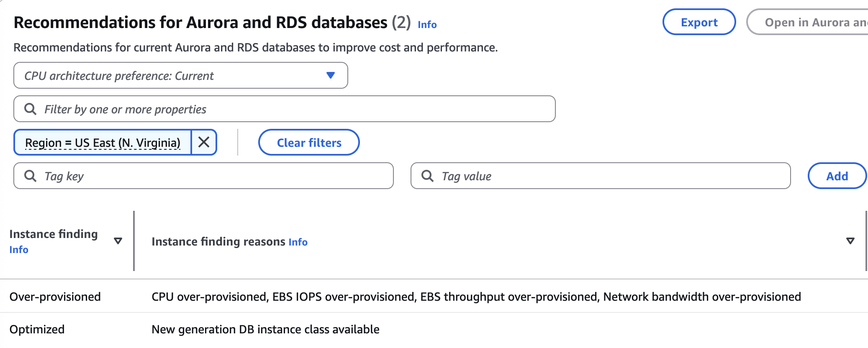Select the Optimized recommendation row
The height and width of the screenshot is (348, 868).
pyautogui.click(x=37, y=330)
